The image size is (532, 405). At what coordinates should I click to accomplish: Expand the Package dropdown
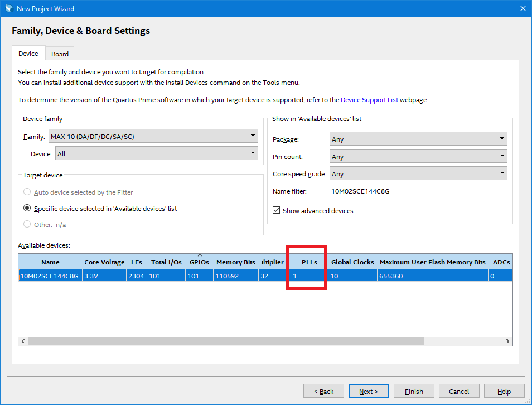(418, 139)
